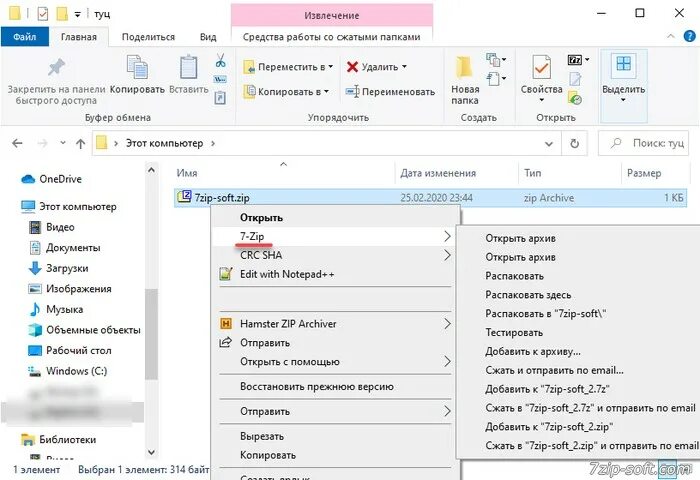This screenshot has height=480, width=700.
Task: Click the Easy access icon in Create group
Action: [493, 79]
